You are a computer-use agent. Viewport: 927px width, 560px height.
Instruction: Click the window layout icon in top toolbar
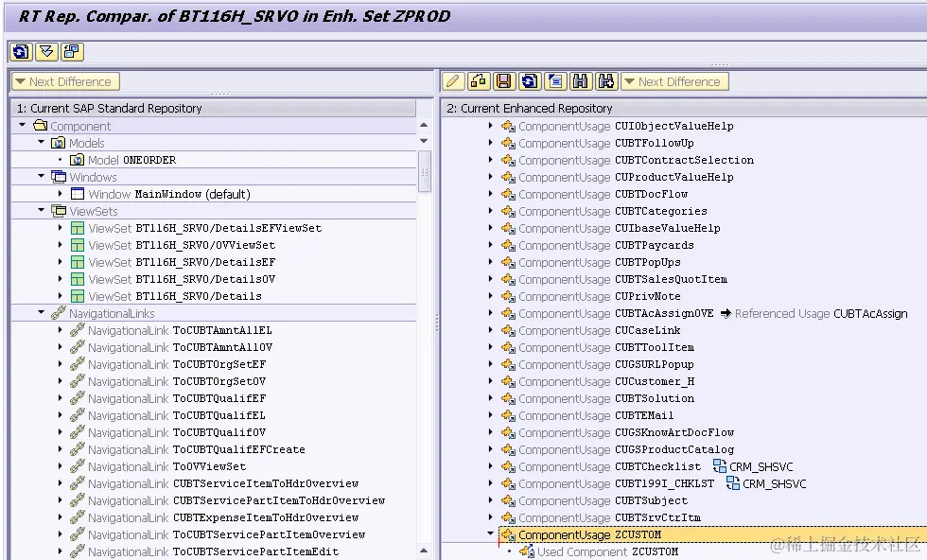tap(72, 52)
